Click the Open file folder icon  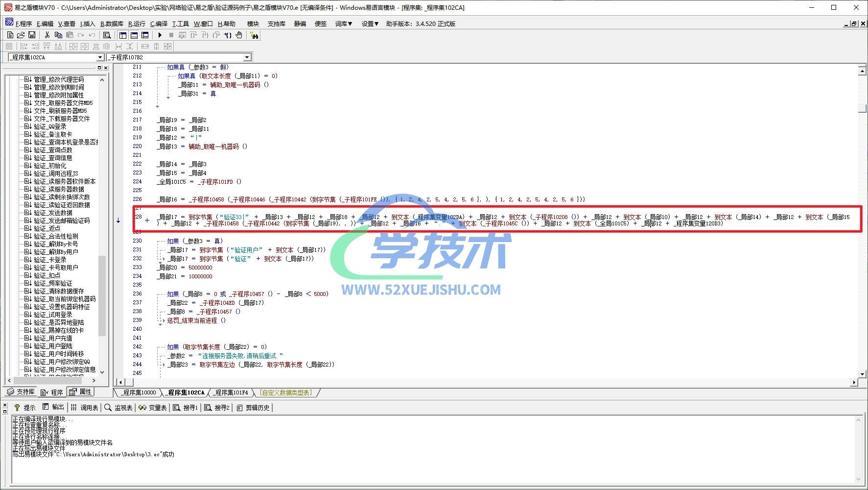coord(21,35)
